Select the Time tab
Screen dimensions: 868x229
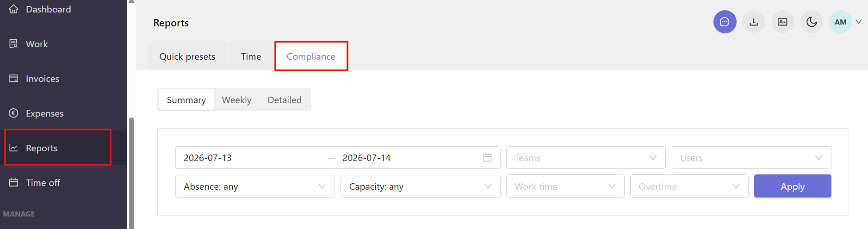coord(251,56)
